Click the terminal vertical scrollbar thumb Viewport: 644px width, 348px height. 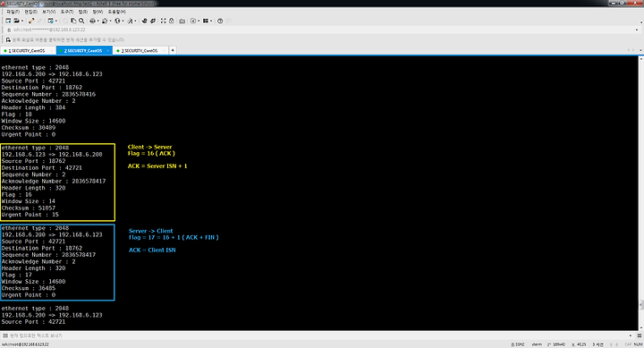click(x=641, y=304)
